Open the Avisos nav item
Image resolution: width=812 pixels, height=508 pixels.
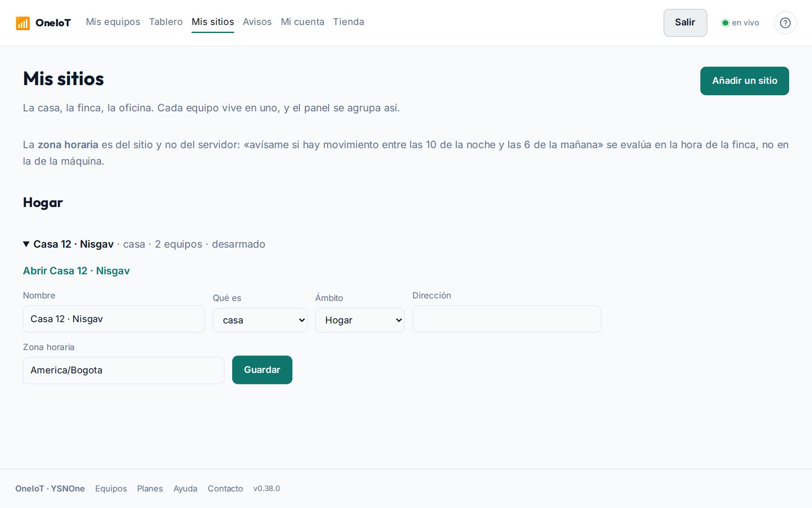tap(257, 22)
